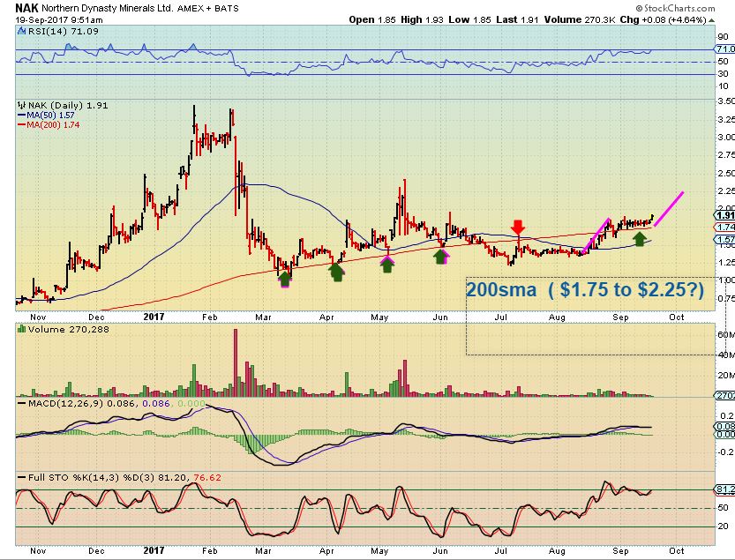Viewport: 735px width, 560px height.
Task: Click the 20M label on the volume axis
Action: tap(726, 376)
